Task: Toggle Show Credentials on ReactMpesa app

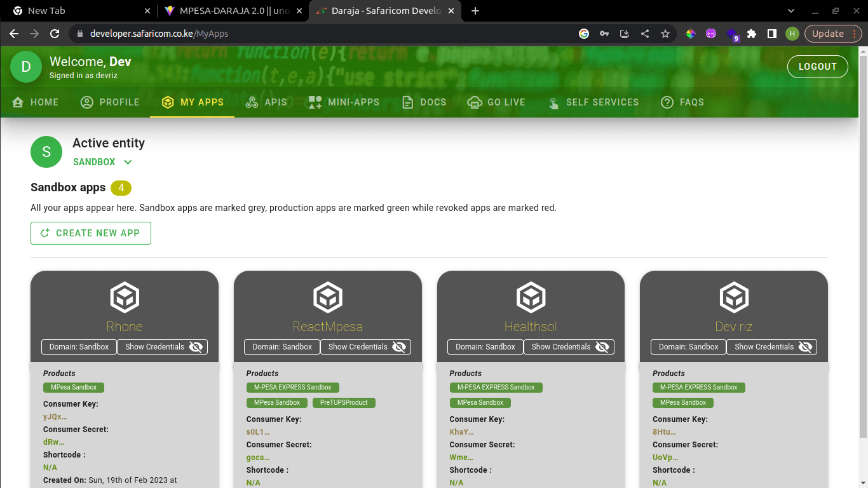Action: 365,347
